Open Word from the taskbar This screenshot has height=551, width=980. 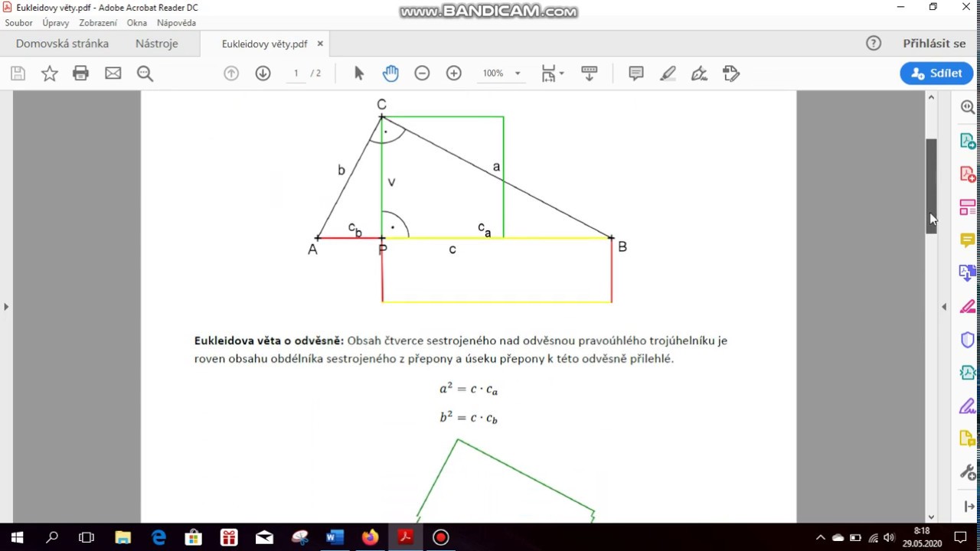[335, 537]
